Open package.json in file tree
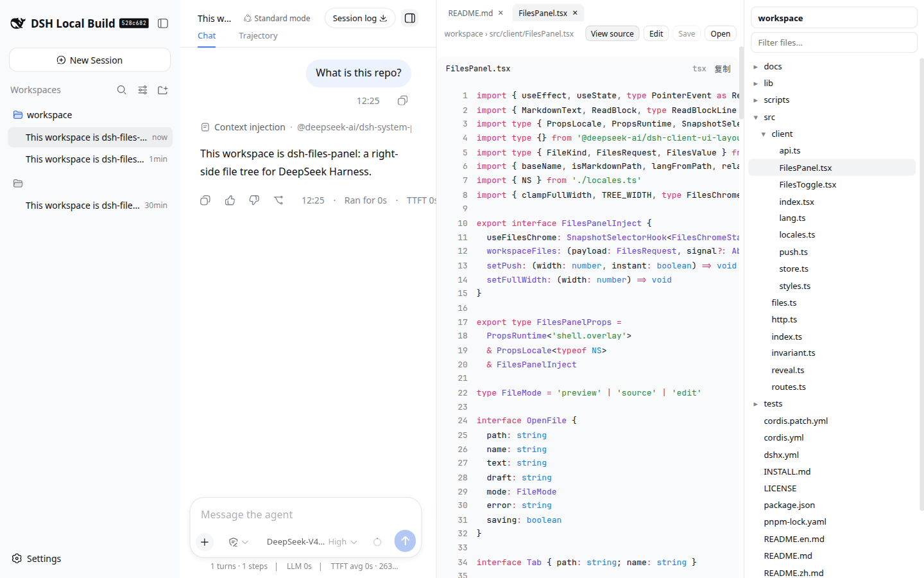The height and width of the screenshot is (578, 924). point(832,505)
